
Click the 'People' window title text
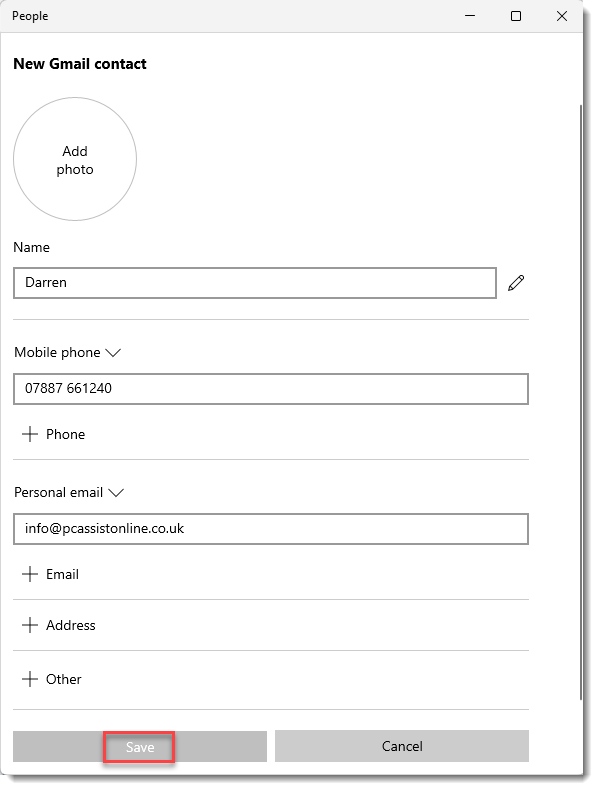point(30,16)
